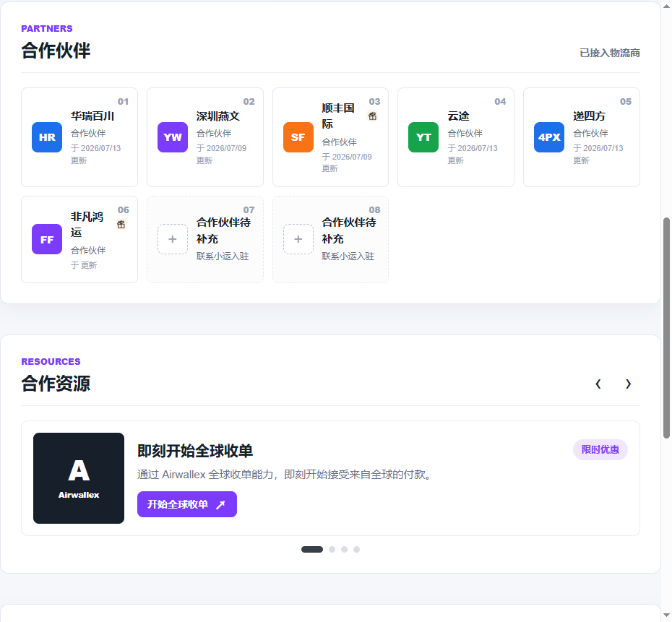Click the plus icon in card 08
Screen dimensions: 672x622
298,239
